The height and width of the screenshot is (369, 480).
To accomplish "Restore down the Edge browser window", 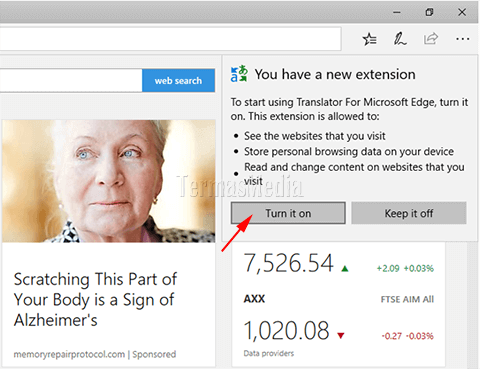I will 429,12.
